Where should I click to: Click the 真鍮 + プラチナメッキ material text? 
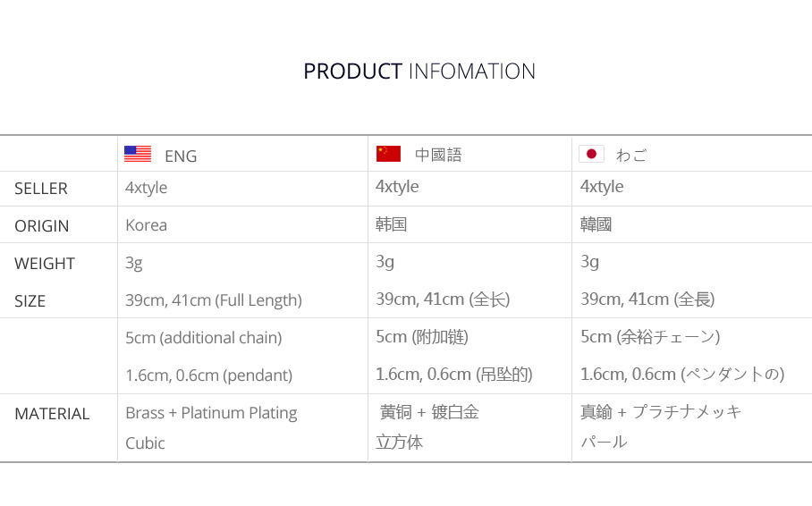[661, 412]
